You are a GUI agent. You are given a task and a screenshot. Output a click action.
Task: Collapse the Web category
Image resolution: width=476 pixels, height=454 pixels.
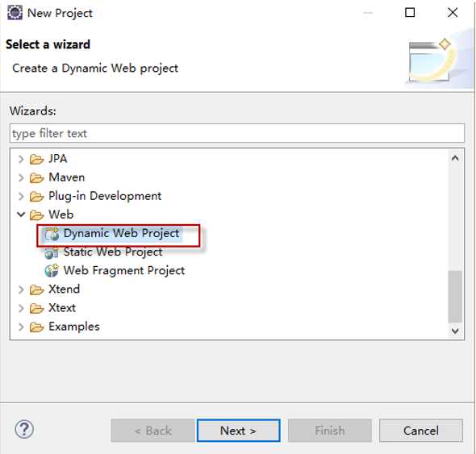click(21, 215)
